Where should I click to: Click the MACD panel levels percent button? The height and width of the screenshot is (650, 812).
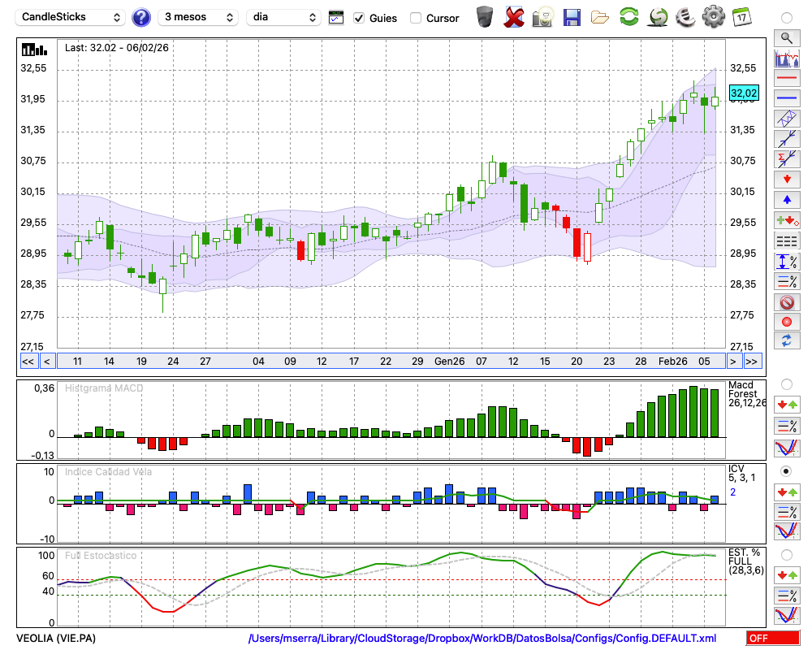(787, 426)
